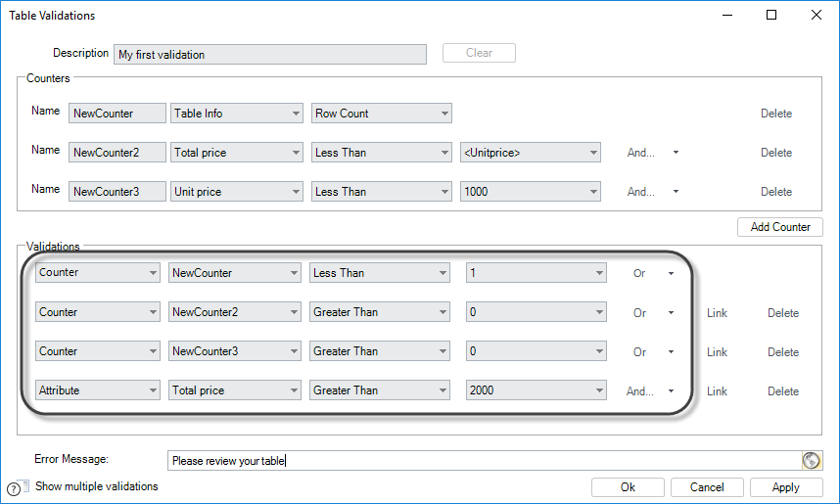Click the help question mark icon
The width and height of the screenshot is (840, 504).
coord(14,488)
